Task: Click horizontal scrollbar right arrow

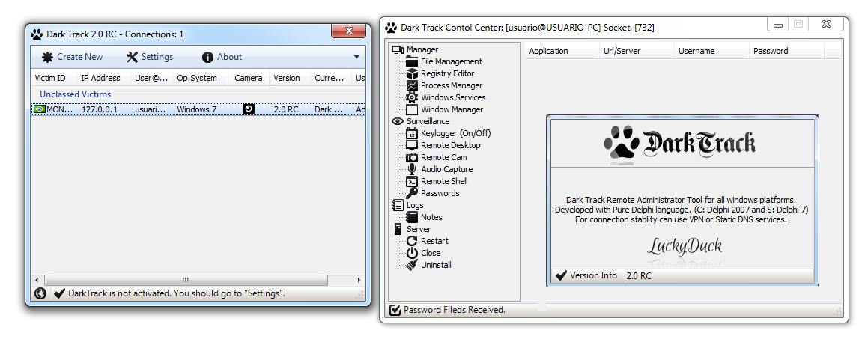Action: [359, 281]
